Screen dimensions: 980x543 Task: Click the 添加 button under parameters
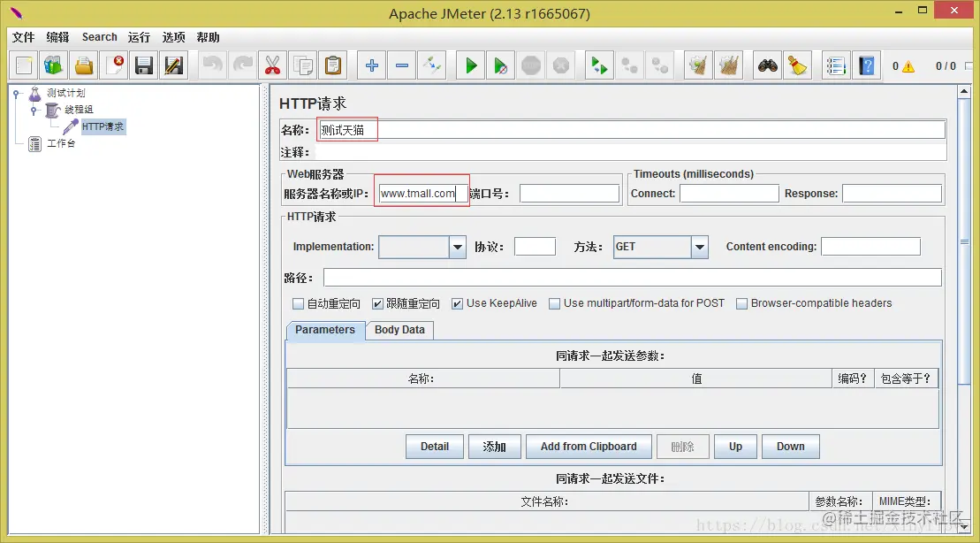click(x=494, y=447)
